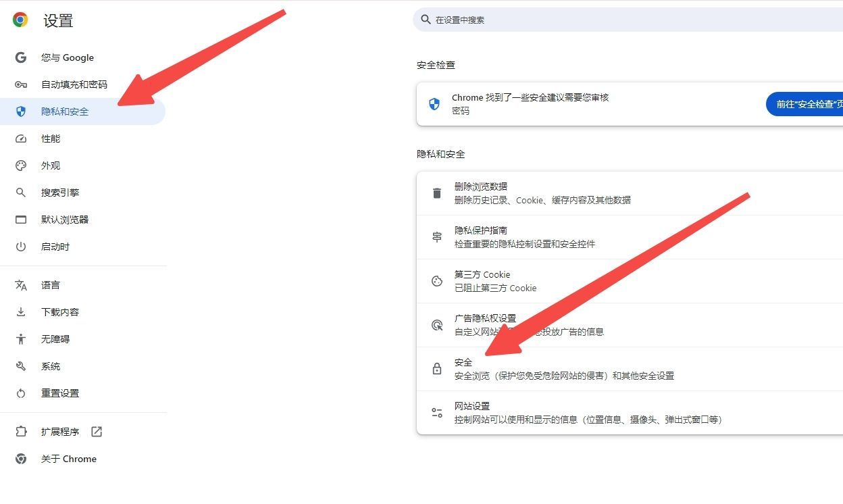Click the accessibility figure icon for 无障碍

[x=21, y=339]
